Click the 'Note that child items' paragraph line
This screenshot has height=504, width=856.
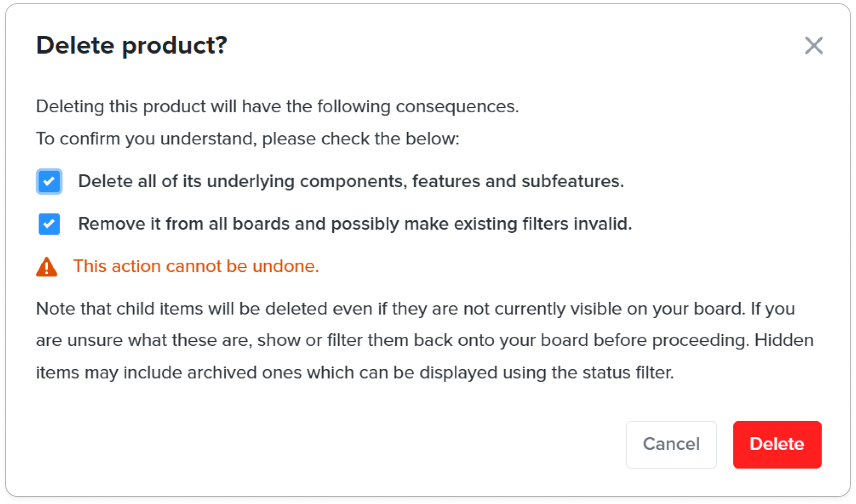tap(416, 309)
